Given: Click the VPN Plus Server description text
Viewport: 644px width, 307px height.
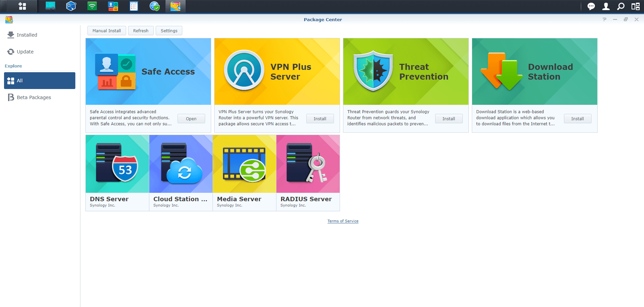Looking at the screenshot, I should [258, 118].
